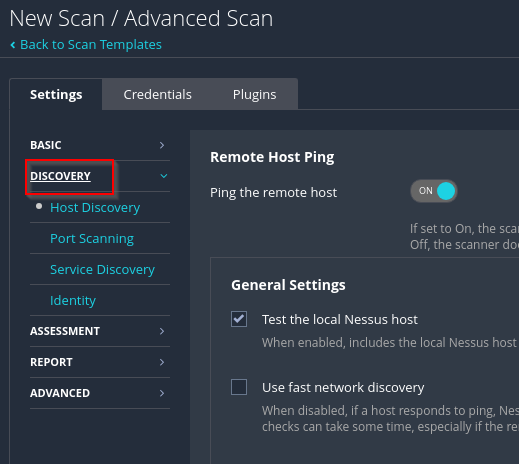This screenshot has height=464, width=519.
Task: Select the BASIC settings category
Action: 46,145
